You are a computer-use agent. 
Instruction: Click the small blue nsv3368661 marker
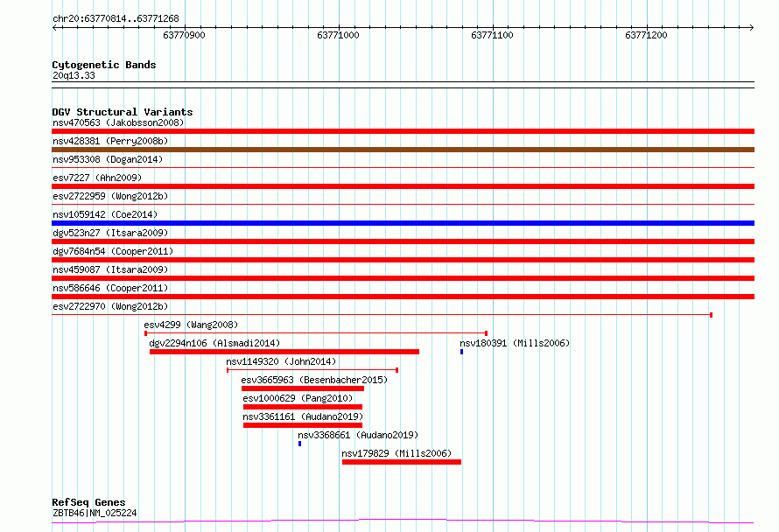[299, 444]
